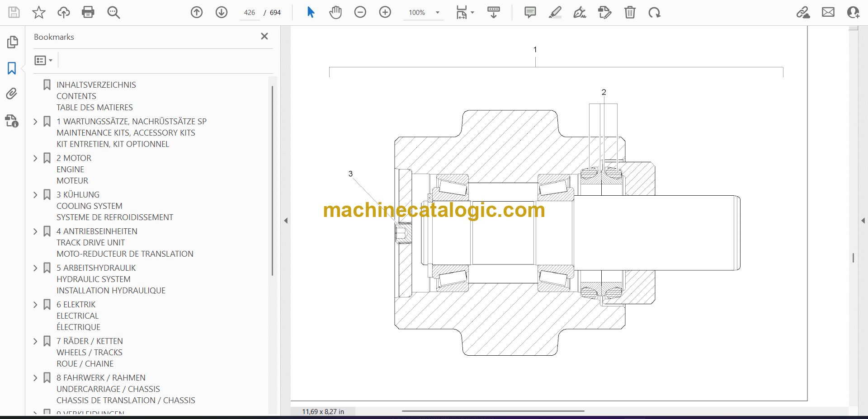Image resolution: width=868 pixels, height=419 pixels.
Task: Open INHALTSVERZEICHNIS contents bookmark
Action: pos(96,85)
